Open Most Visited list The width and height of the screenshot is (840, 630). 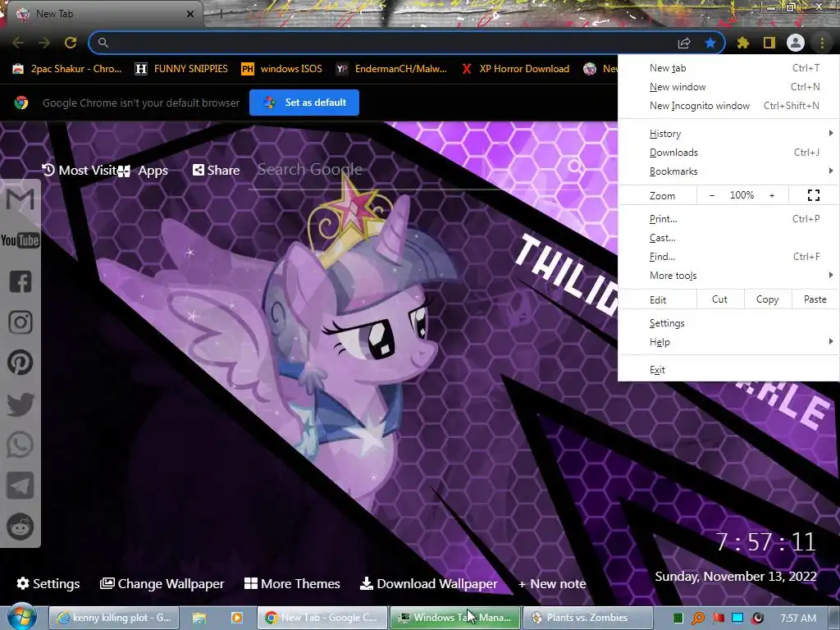click(80, 171)
